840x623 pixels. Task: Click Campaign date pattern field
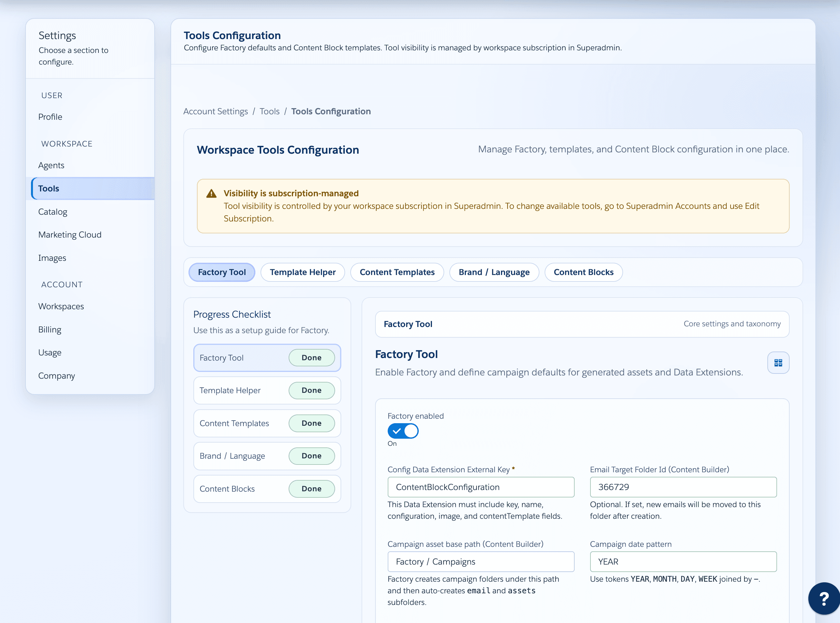683,562
